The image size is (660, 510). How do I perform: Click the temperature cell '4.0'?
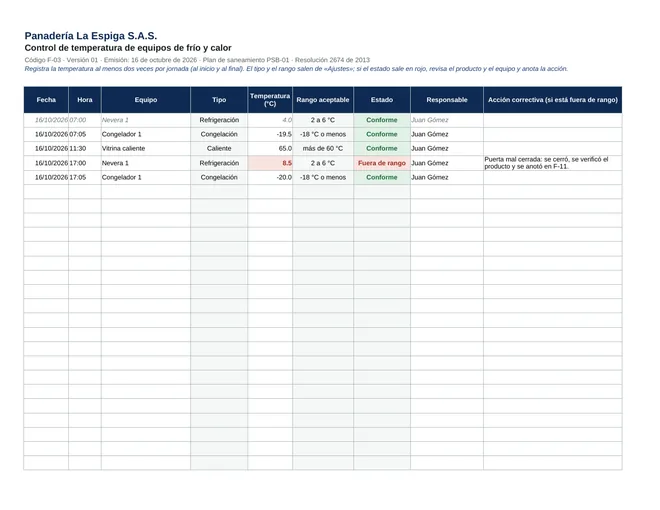click(270, 120)
